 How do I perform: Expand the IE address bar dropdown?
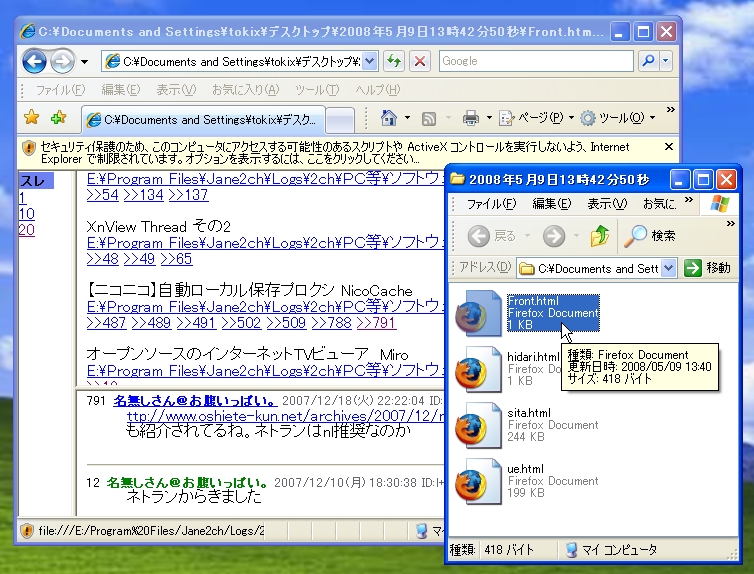[x=369, y=61]
